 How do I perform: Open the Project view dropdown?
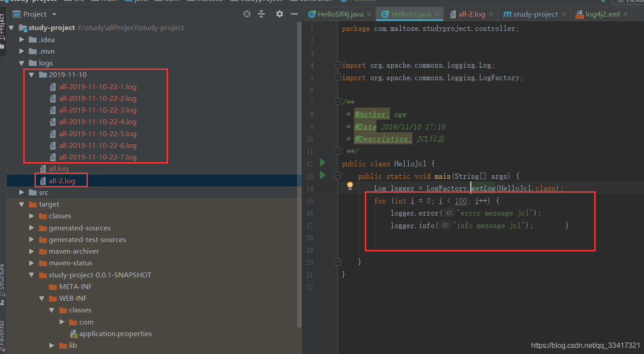coord(54,14)
